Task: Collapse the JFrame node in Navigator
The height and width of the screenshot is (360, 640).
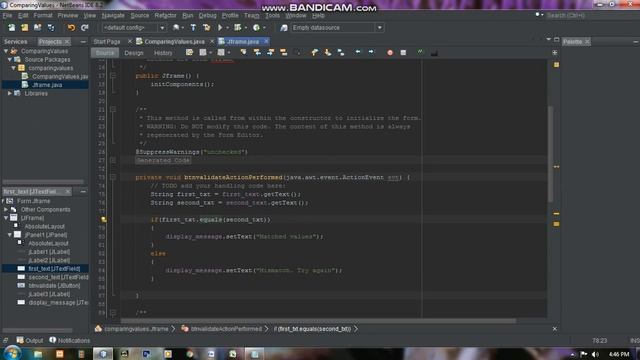Action: click(x=6, y=218)
